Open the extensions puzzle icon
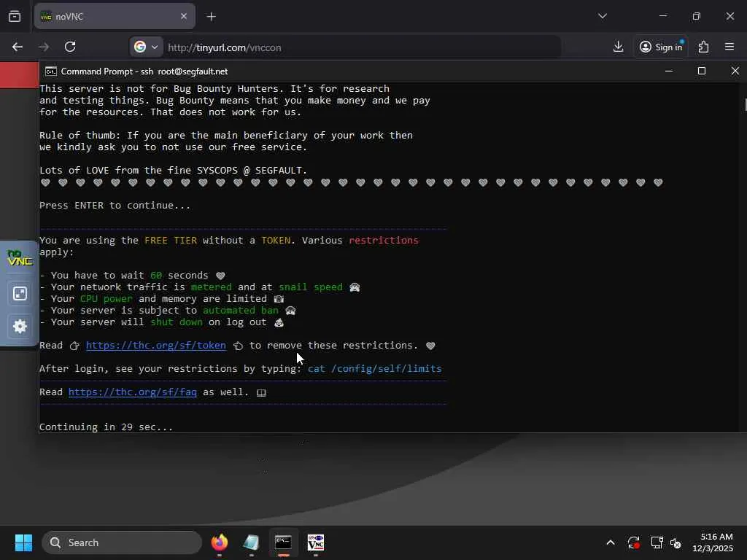Viewport: 747px width, 560px height. [704, 47]
